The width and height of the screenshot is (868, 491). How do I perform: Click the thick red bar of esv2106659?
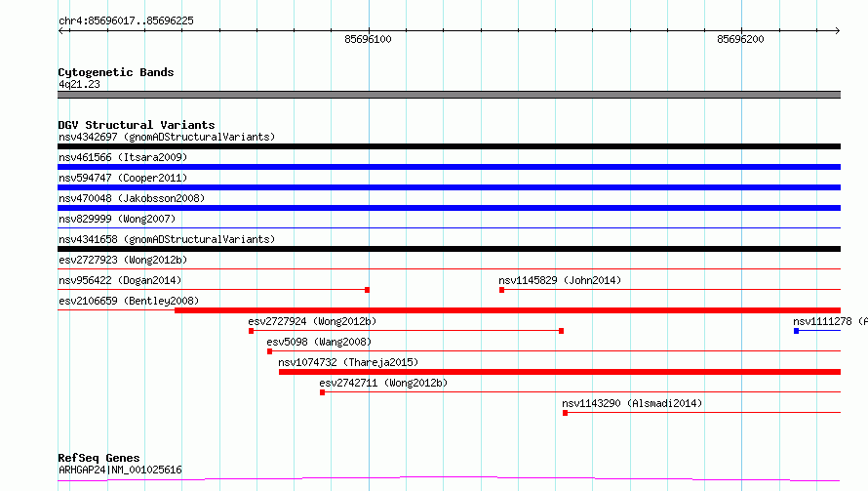[507, 310]
